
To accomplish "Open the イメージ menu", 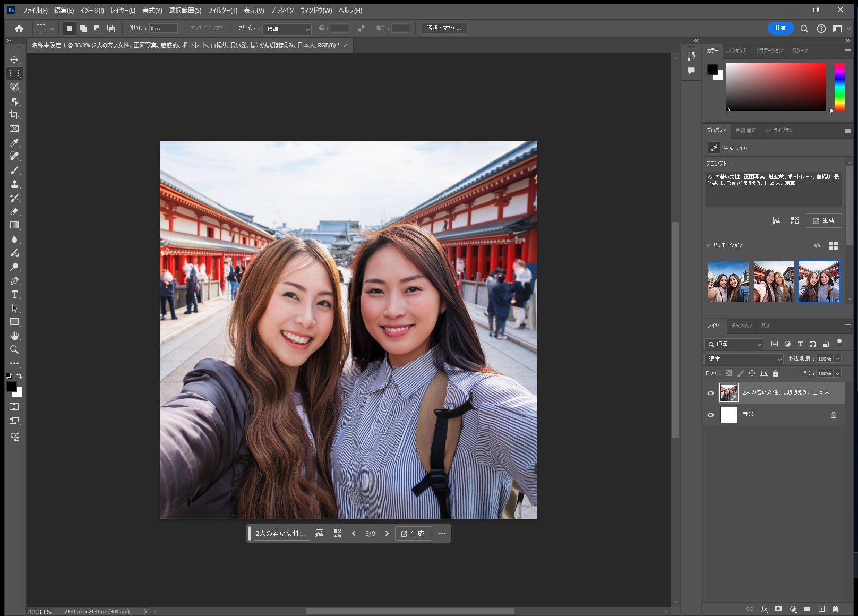I will click(91, 10).
